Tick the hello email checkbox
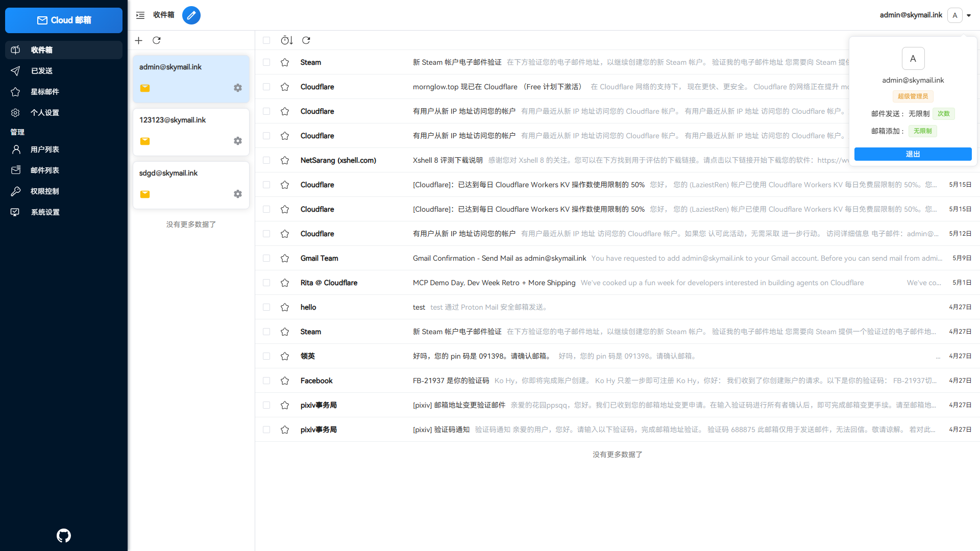The image size is (980, 551). click(266, 307)
